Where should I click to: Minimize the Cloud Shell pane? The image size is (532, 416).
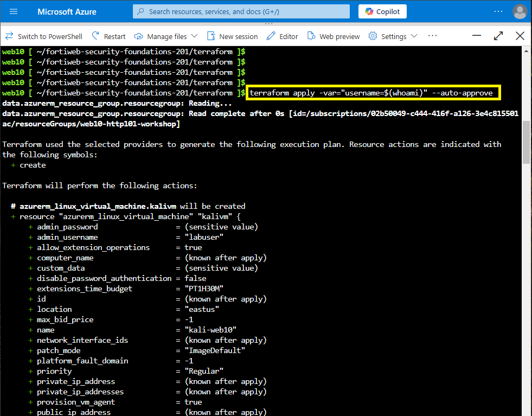[477, 35]
